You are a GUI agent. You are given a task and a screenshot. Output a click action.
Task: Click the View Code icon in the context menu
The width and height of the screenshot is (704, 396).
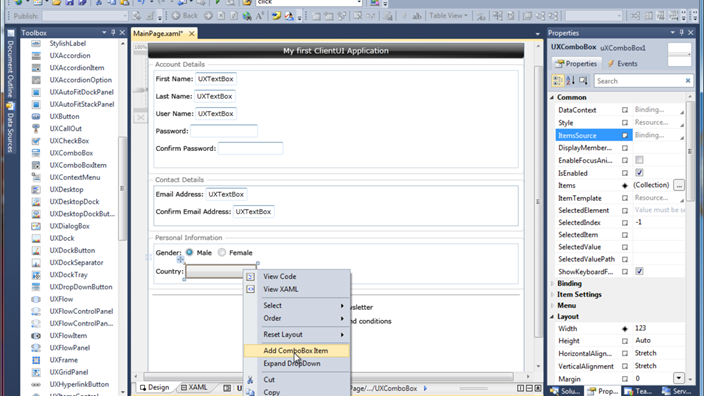coord(250,277)
